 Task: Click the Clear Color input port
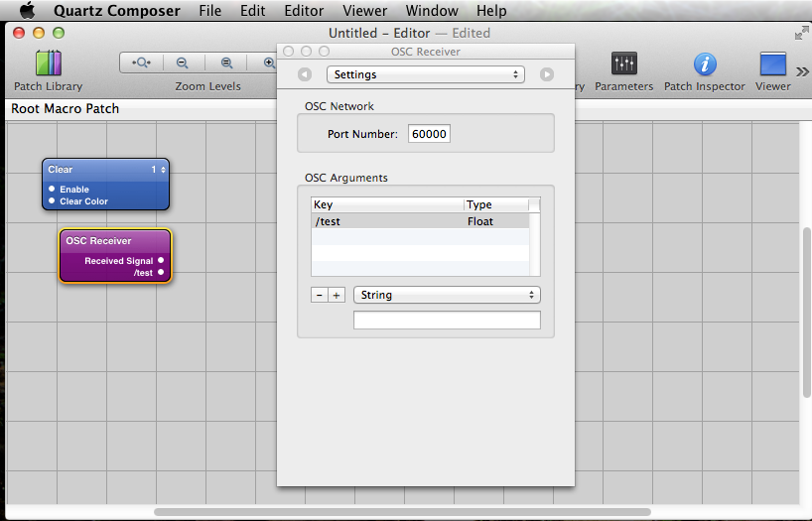click(x=52, y=201)
